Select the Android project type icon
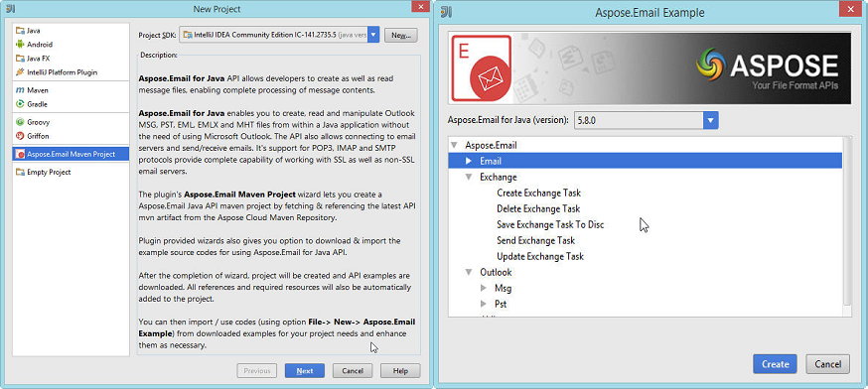868x389 pixels. click(x=20, y=45)
